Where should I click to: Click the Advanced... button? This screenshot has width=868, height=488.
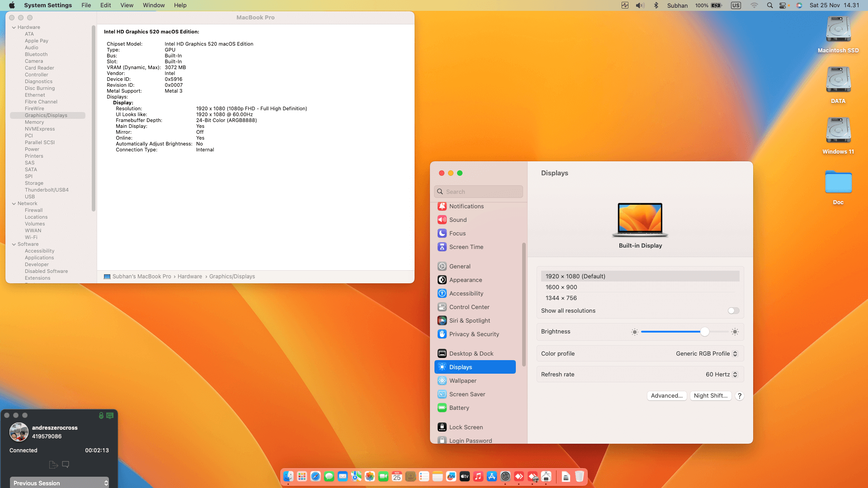point(667,396)
